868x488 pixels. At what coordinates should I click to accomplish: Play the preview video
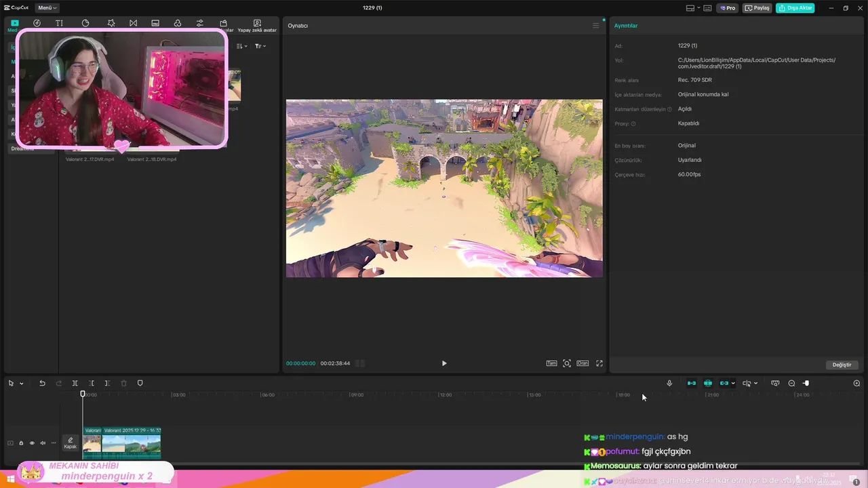444,363
